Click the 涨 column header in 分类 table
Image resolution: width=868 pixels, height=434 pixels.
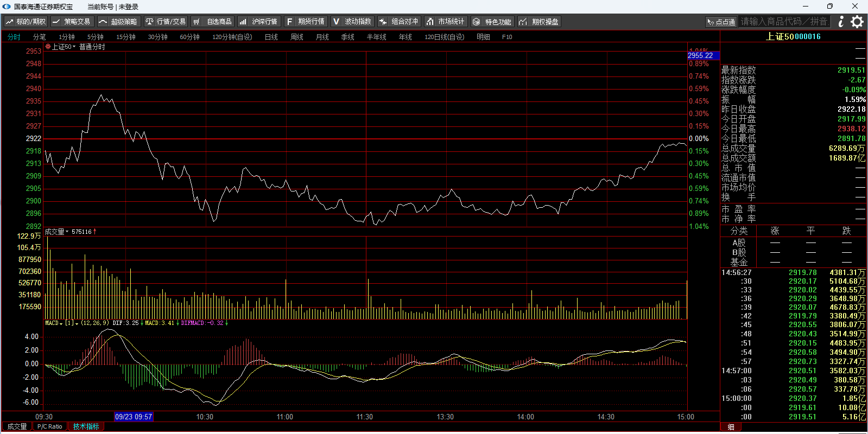click(775, 231)
